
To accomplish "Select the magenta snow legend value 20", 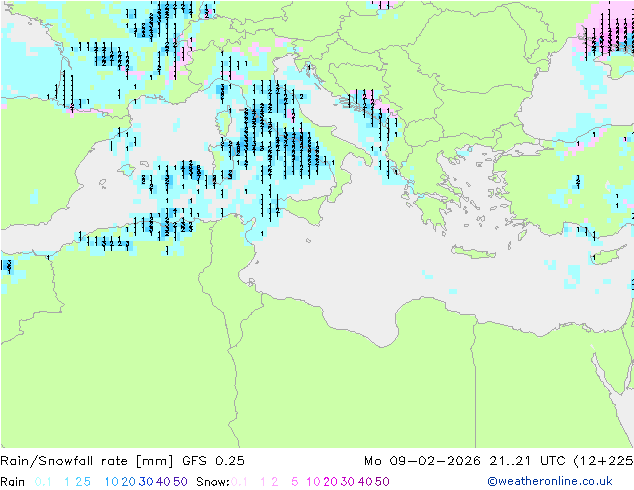I will coord(330,482).
